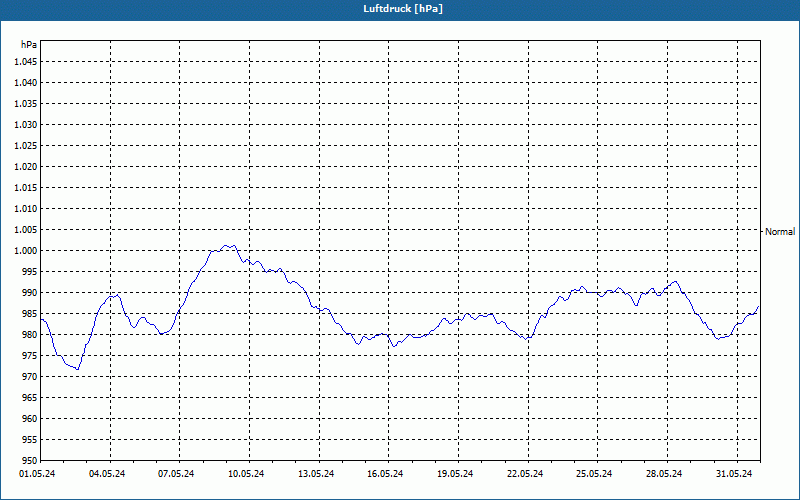The width and height of the screenshot is (800, 500).
Task: Click the 1.010 pressure axis label
Action: pyautogui.click(x=25, y=209)
